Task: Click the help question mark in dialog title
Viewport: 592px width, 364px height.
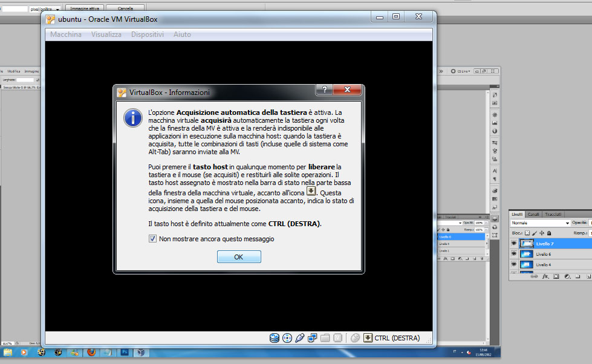Action: (324, 89)
